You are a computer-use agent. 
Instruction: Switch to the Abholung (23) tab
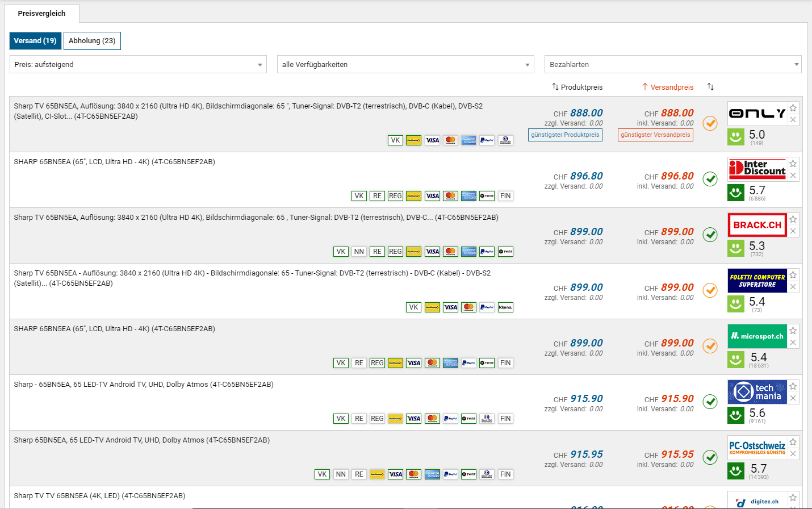[x=92, y=41]
